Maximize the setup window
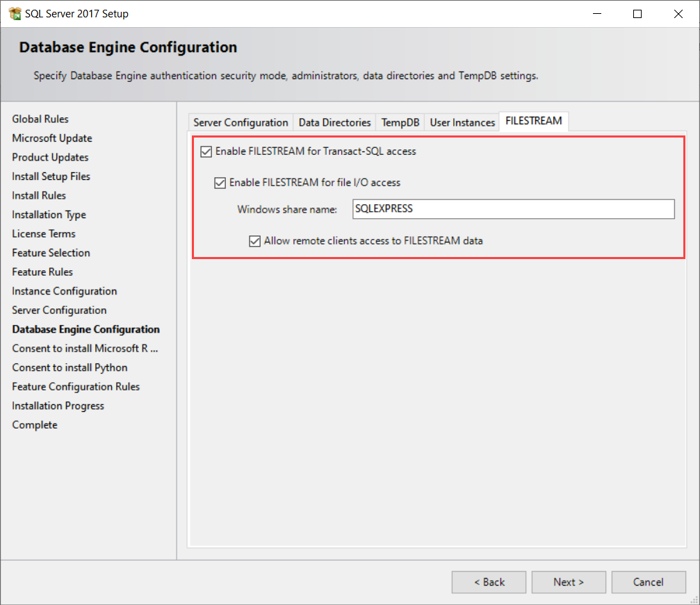The image size is (700, 605). click(637, 14)
